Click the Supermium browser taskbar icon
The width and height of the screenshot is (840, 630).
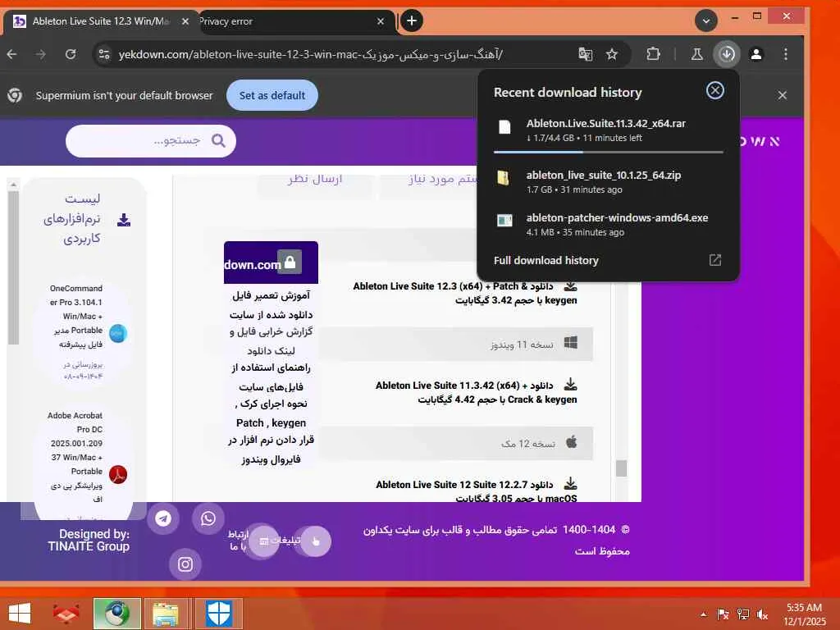coord(116,614)
